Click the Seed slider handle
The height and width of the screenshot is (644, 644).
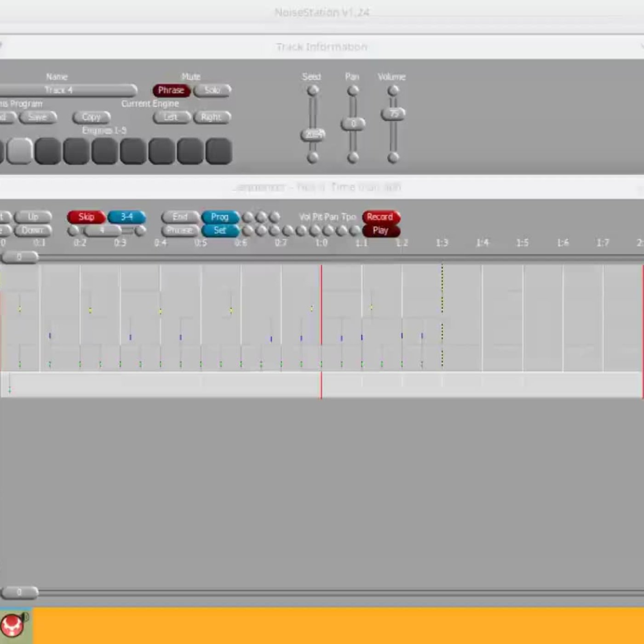313,134
